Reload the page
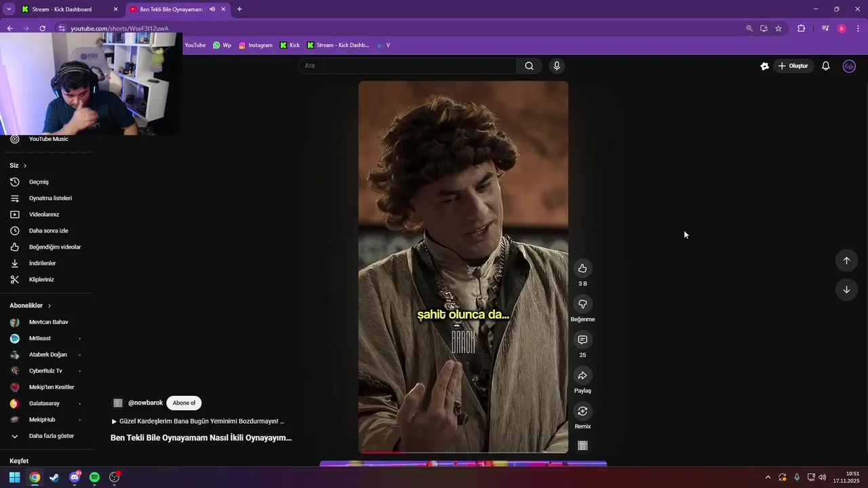 click(x=42, y=28)
